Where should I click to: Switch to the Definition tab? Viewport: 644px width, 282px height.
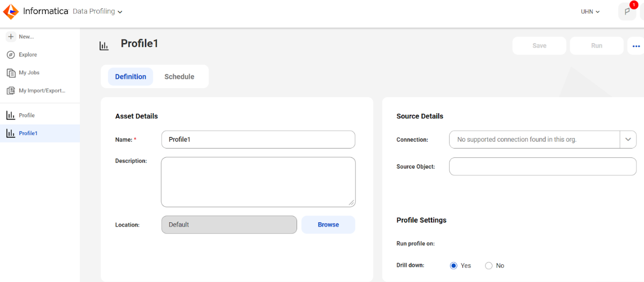[131, 76]
